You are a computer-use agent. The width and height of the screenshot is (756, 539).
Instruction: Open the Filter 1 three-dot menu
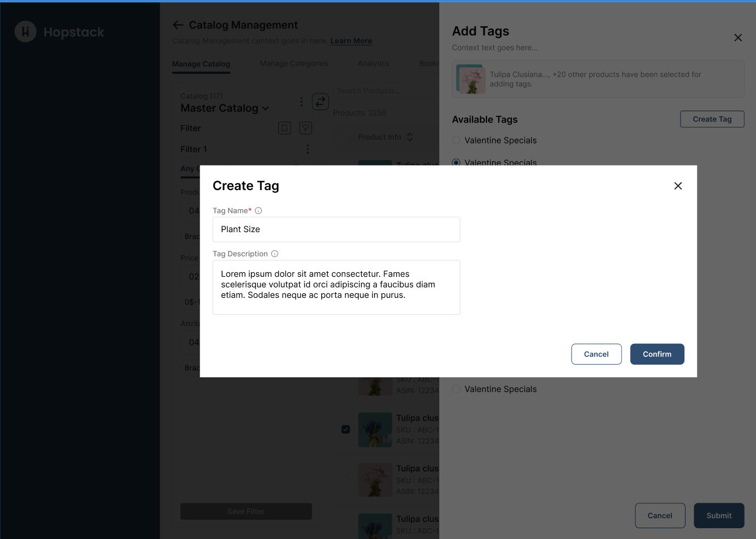(308, 149)
